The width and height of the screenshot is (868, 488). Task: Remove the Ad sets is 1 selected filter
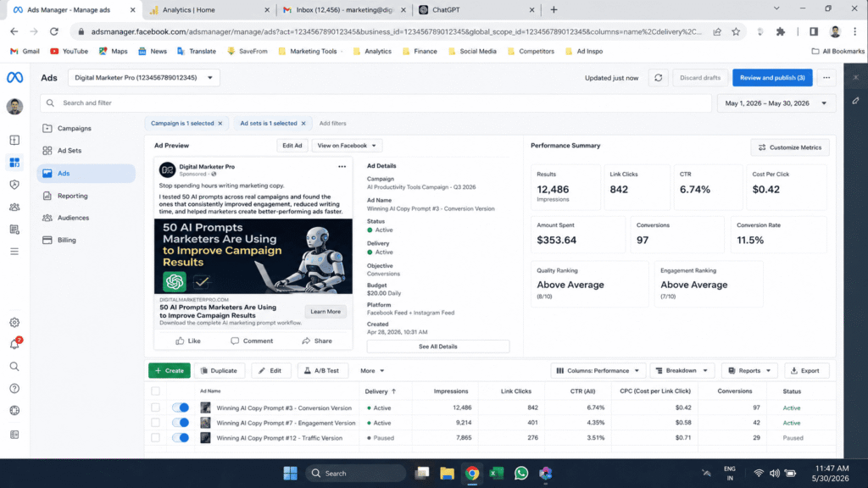[303, 124]
